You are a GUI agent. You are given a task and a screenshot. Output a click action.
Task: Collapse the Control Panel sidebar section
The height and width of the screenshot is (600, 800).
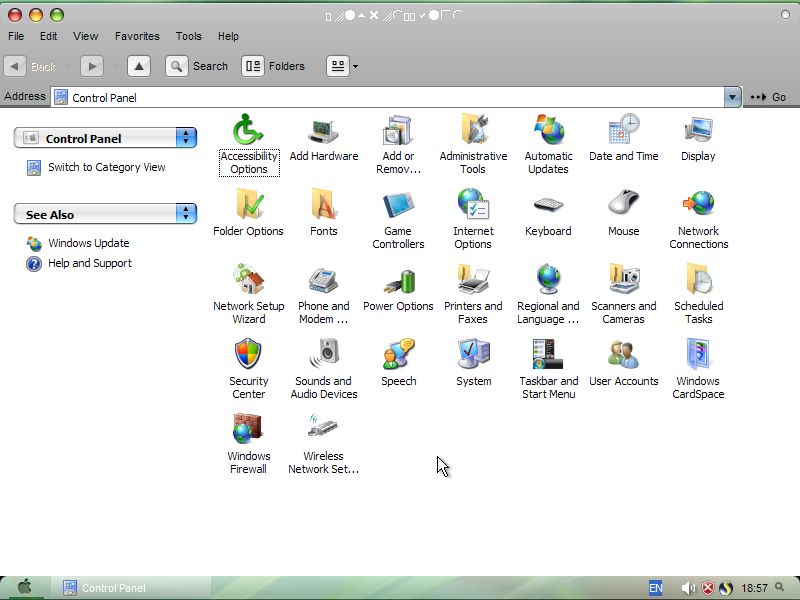click(186, 138)
